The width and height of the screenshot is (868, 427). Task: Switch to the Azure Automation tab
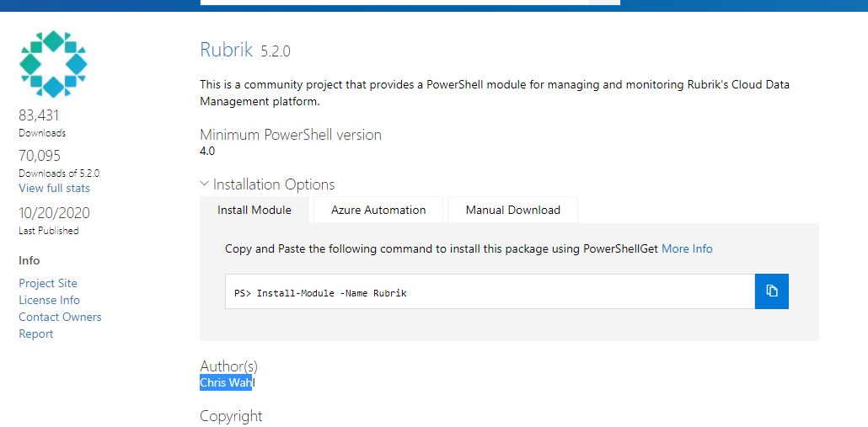tap(378, 211)
